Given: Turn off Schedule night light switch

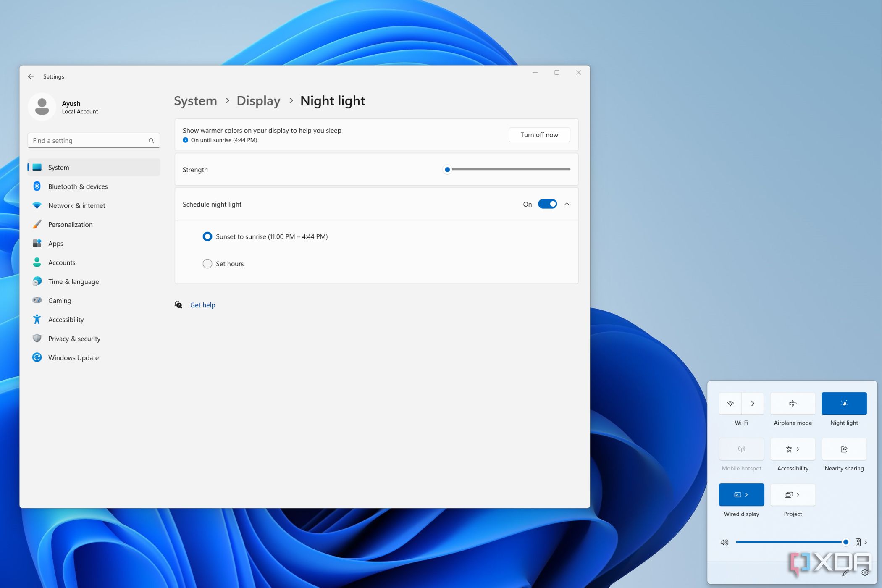Looking at the screenshot, I should (547, 204).
